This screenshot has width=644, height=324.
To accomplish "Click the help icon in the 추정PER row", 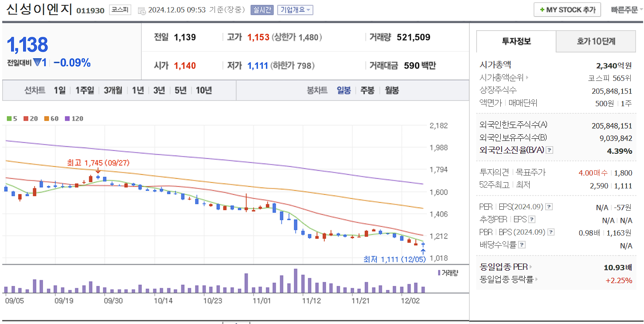I will [531, 219].
